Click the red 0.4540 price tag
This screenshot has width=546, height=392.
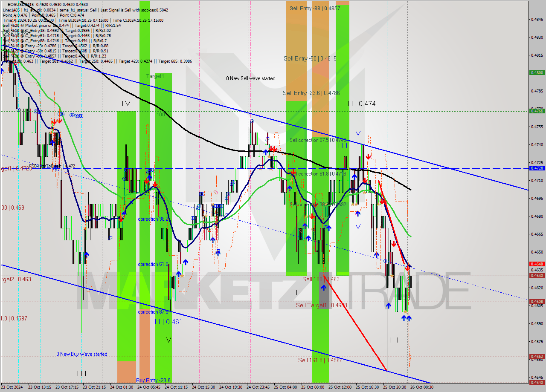(537, 382)
